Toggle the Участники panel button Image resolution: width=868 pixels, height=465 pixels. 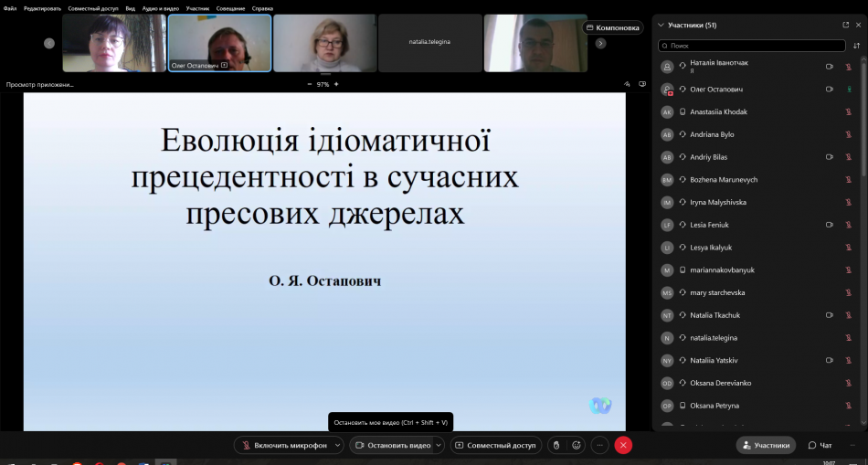pos(766,445)
